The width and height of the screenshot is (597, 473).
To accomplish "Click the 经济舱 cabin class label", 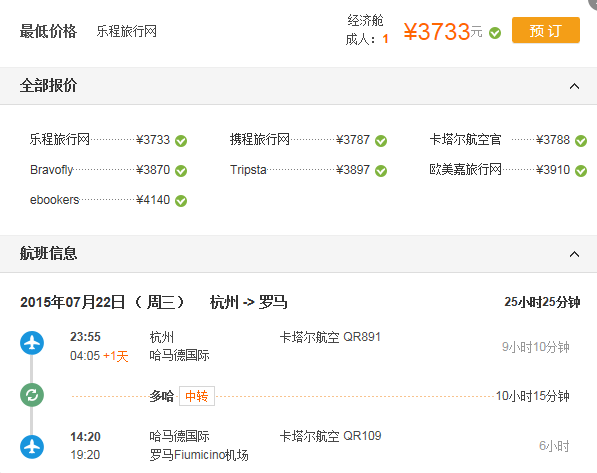I will click(365, 21).
